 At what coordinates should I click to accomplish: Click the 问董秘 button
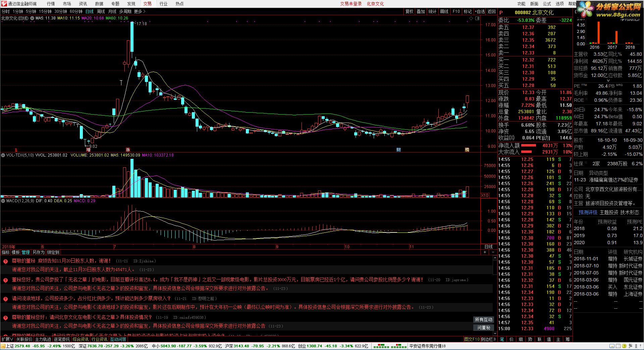484,327
